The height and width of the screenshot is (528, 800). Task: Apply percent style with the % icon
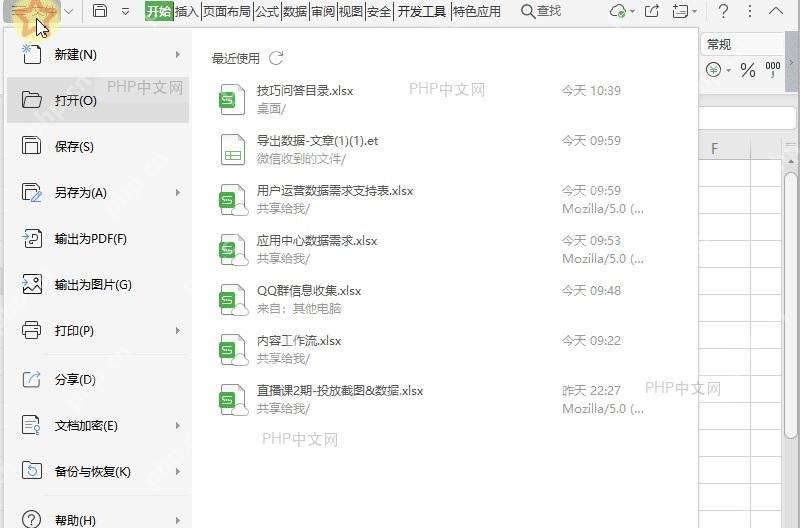[748, 69]
